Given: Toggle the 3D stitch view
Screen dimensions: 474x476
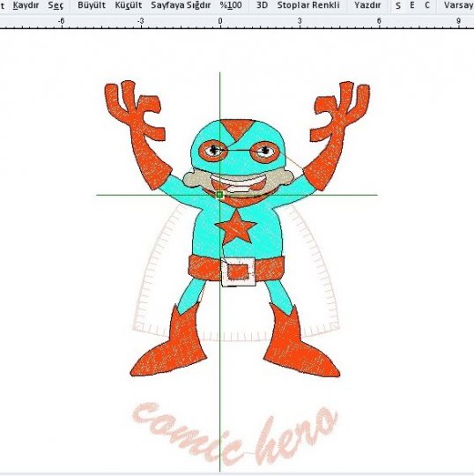Looking at the screenshot, I should click(x=262, y=5).
